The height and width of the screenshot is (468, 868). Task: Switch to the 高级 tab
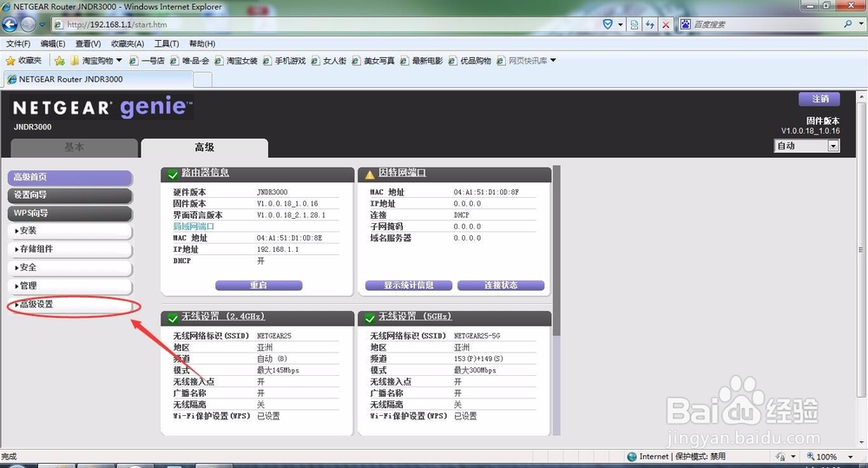coord(204,148)
